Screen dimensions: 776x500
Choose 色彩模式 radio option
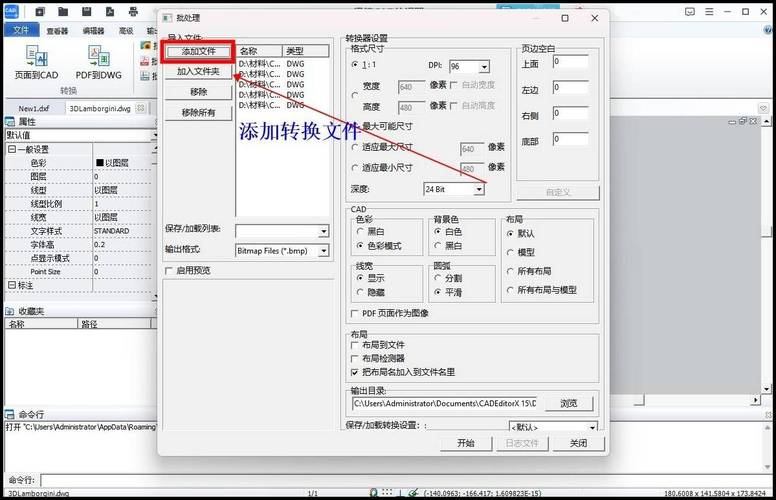[x=360, y=246]
